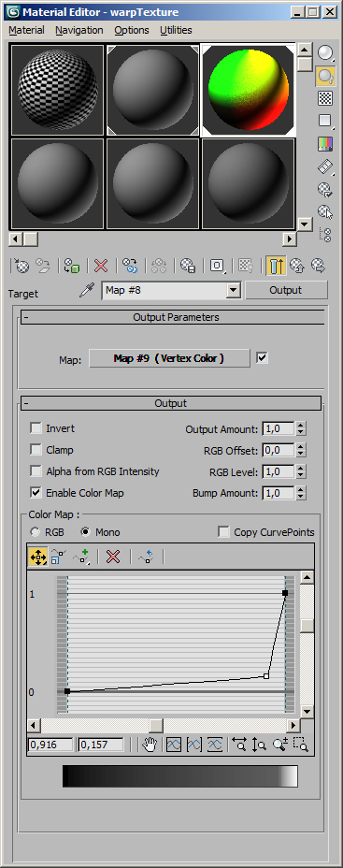Toggle the checkered Background icon

[326, 98]
